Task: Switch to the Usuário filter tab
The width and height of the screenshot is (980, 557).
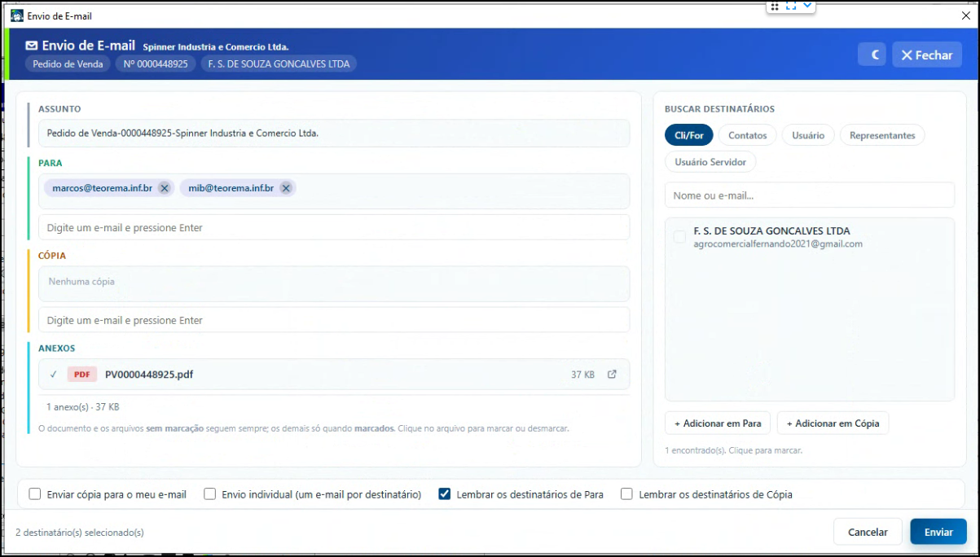Action: coord(808,135)
